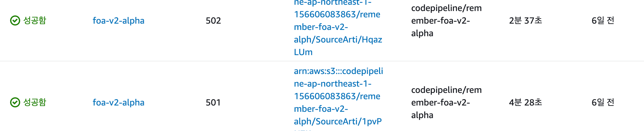Click build number 502
This screenshot has height=131, width=644.
(213, 21)
